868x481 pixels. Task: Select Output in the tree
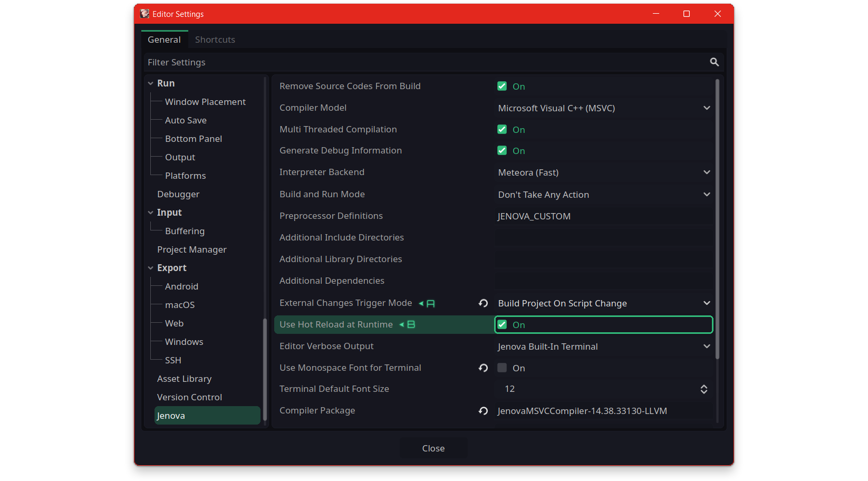click(x=180, y=157)
